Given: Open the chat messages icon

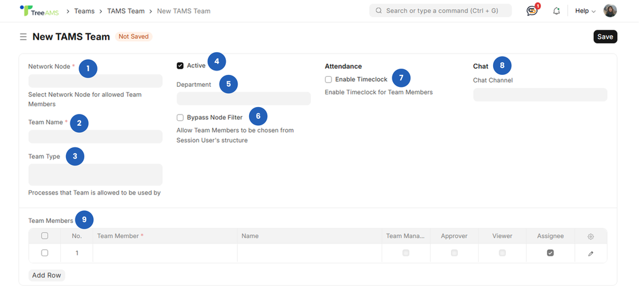Looking at the screenshot, I should tap(532, 11).
